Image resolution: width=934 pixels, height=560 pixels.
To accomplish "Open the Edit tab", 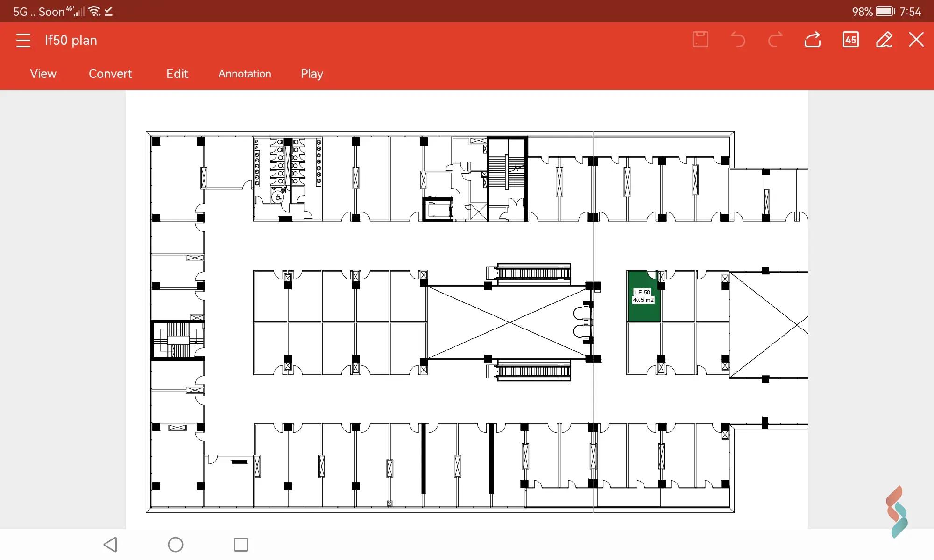I will click(177, 74).
